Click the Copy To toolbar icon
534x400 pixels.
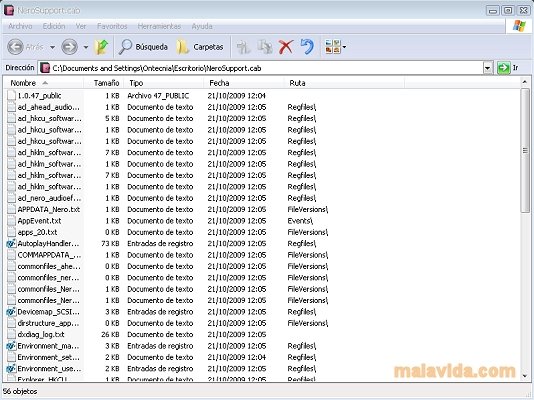tap(265, 47)
